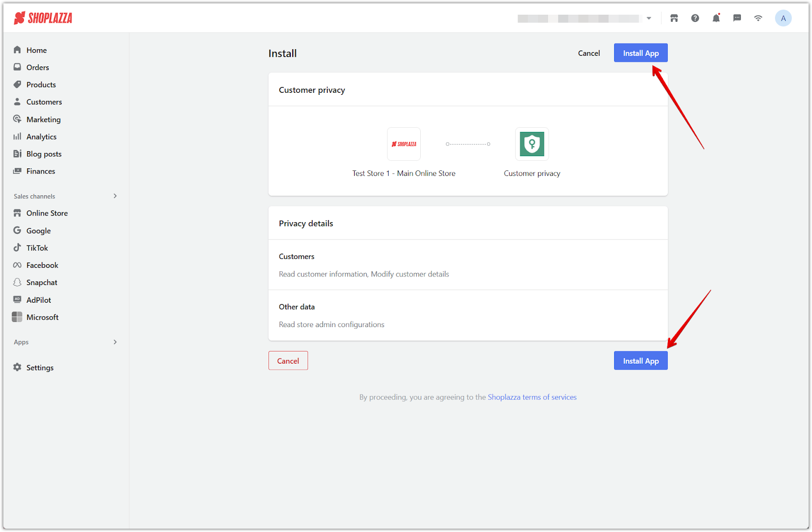Click the bottom Install App button
The image size is (812, 532).
[x=640, y=361]
